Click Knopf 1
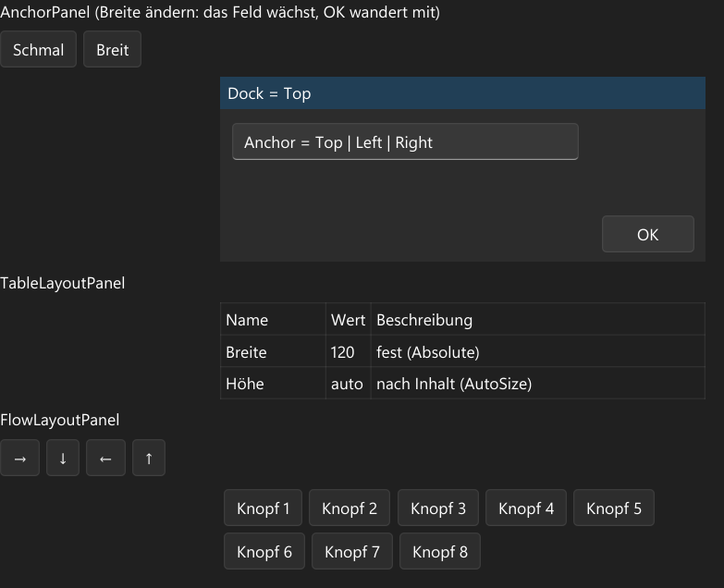The image size is (724, 588). [263, 508]
